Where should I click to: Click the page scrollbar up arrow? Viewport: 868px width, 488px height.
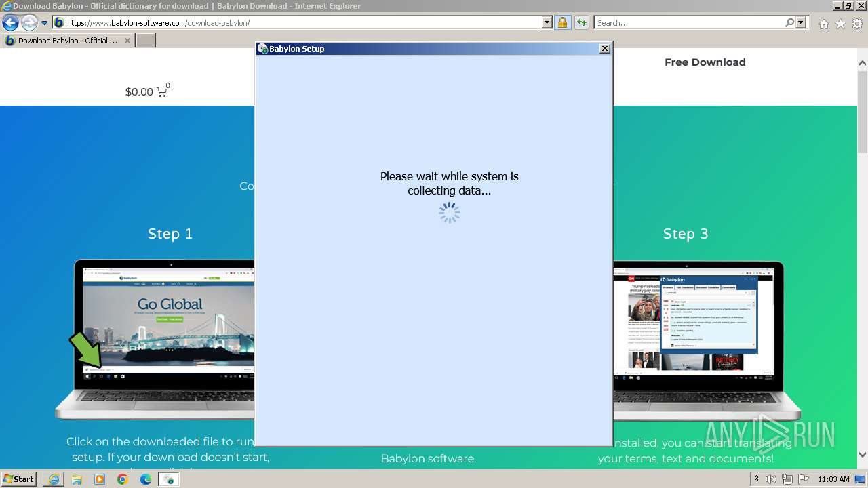(x=862, y=63)
